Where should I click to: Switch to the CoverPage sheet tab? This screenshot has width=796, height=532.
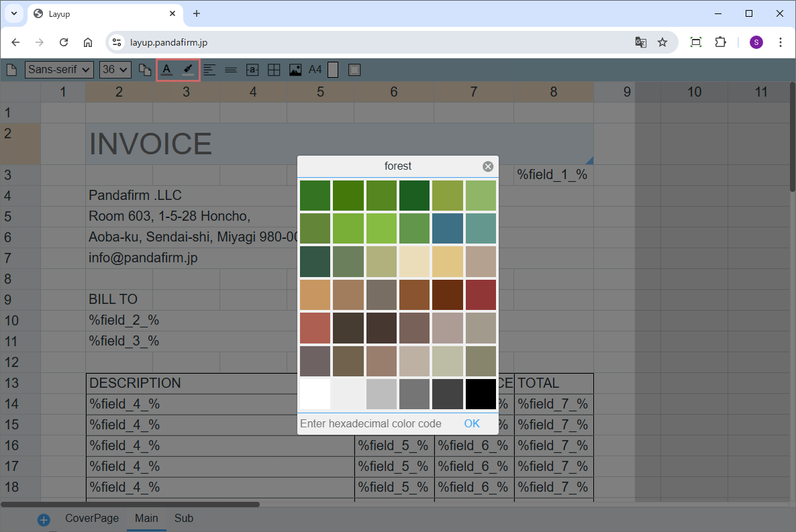click(92, 519)
